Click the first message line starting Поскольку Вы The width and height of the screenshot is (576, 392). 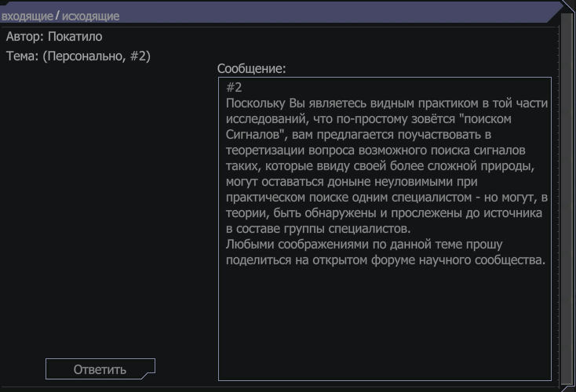point(386,103)
